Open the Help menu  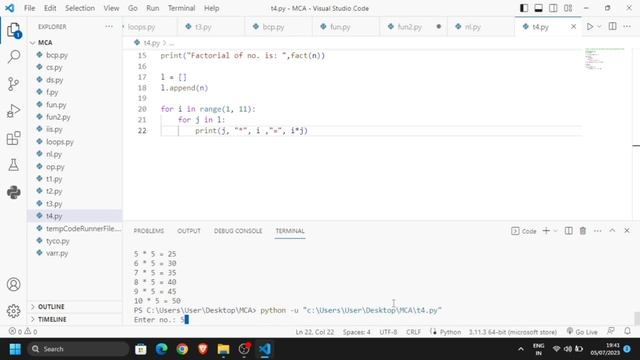coord(211,8)
